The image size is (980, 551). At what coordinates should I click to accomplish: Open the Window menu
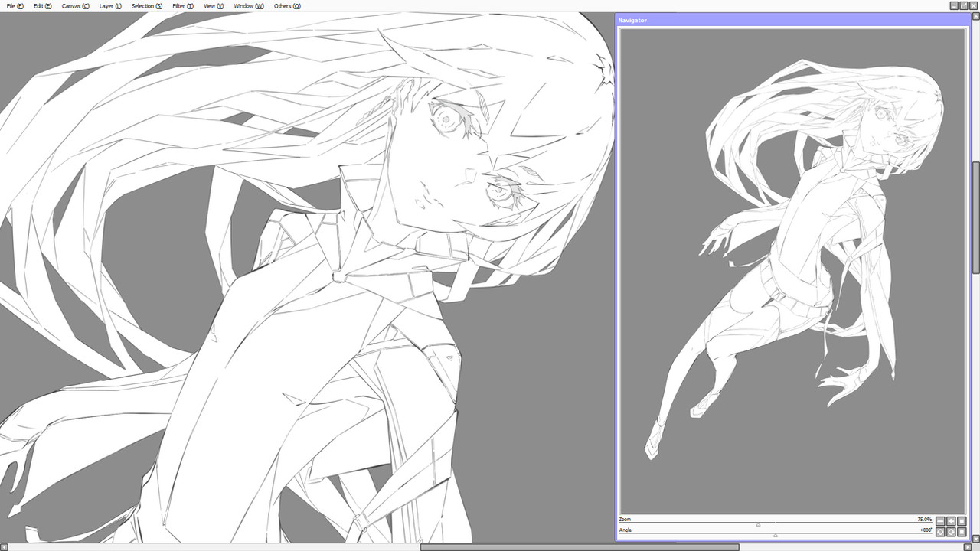coord(249,6)
